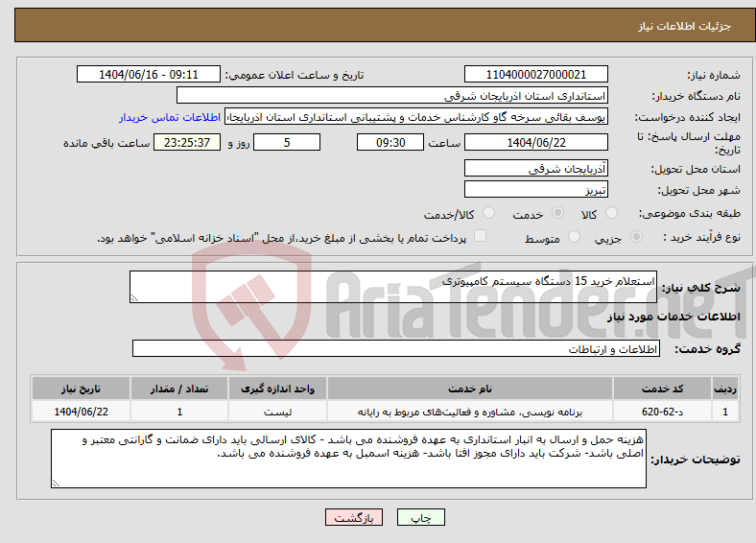Image resolution: width=756 pixels, height=543 pixels.
Task: Toggle the اسناد خزانه اسلامی payment checkbox
Action: [480, 236]
